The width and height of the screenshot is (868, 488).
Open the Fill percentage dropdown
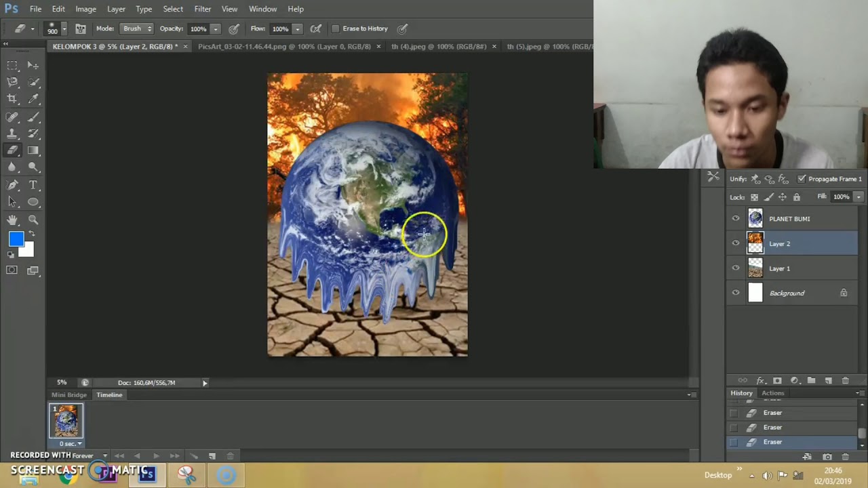coord(859,197)
